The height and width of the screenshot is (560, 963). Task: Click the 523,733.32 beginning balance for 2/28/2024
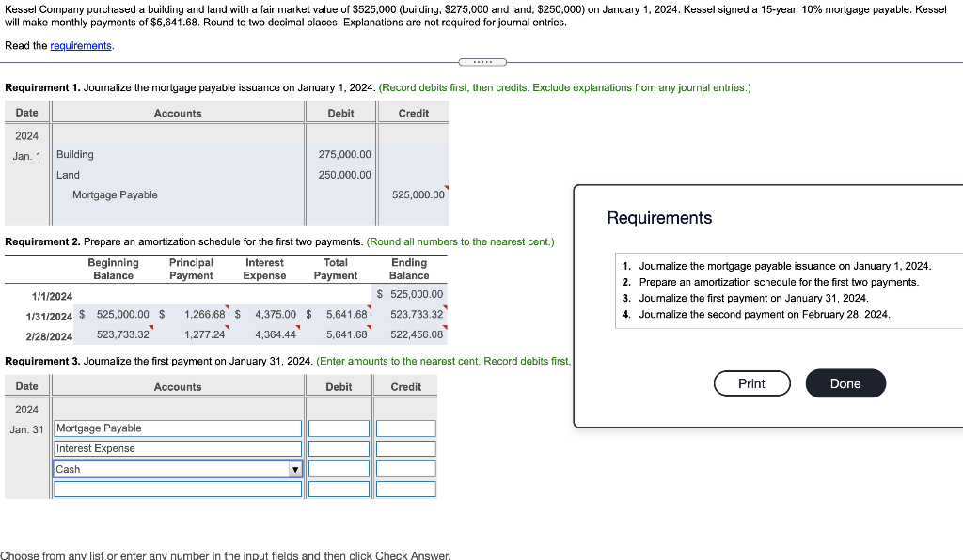[123, 334]
